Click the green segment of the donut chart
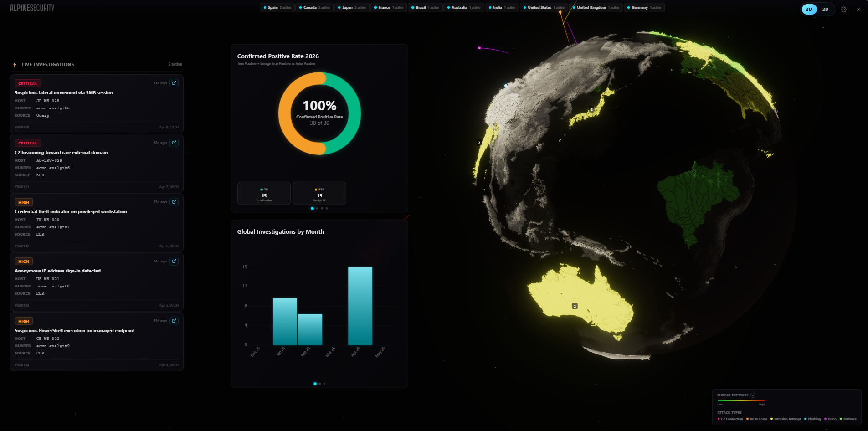The image size is (868, 431). pos(354,114)
